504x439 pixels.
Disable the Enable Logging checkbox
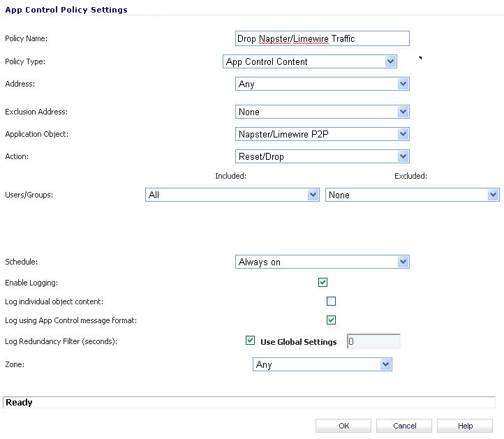(323, 283)
